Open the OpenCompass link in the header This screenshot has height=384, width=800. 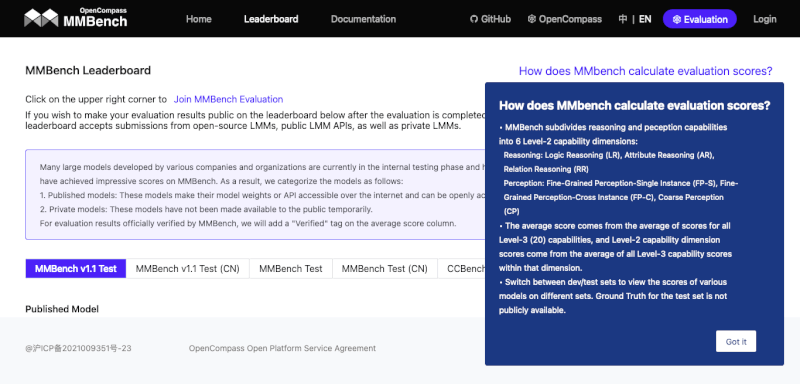(x=565, y=19)
